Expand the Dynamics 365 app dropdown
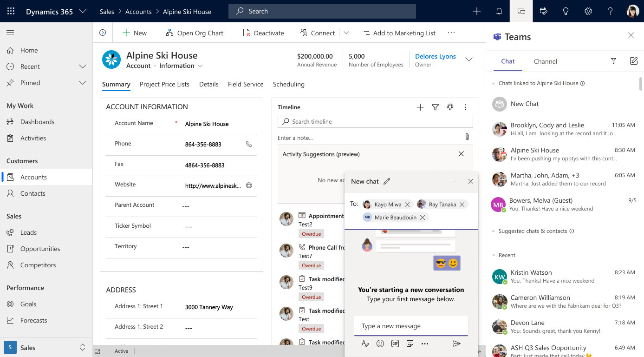This screenshot has height=357, width=644. pyautogui.click(x=83, y=11)
